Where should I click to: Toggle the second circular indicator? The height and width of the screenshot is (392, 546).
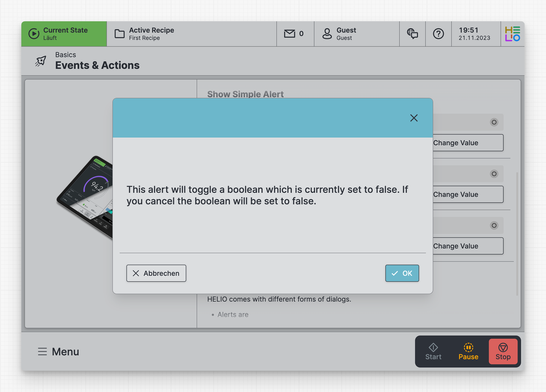(494, 174)
